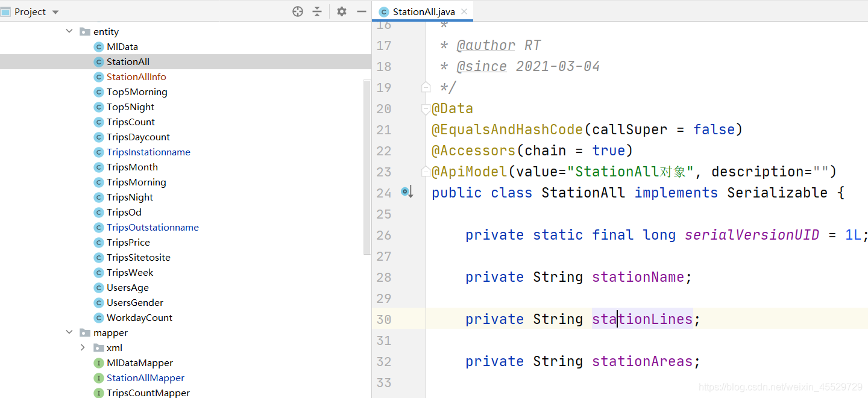868x398 pixels.
Task: Open TripsSitetosite class
Action: 139,257
